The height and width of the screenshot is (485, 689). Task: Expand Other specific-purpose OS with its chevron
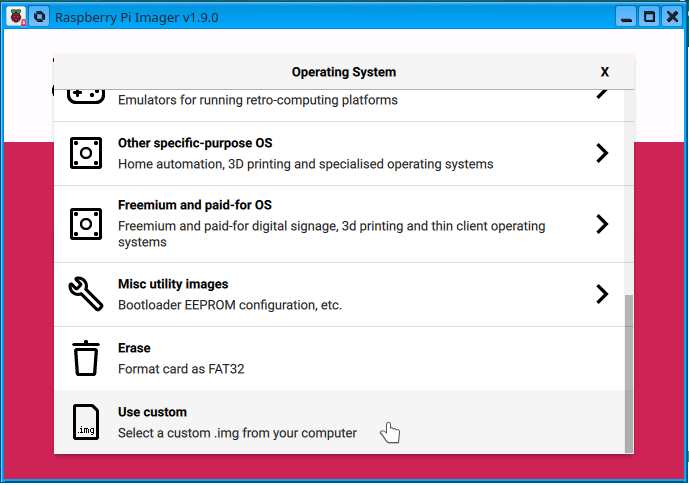602,153
